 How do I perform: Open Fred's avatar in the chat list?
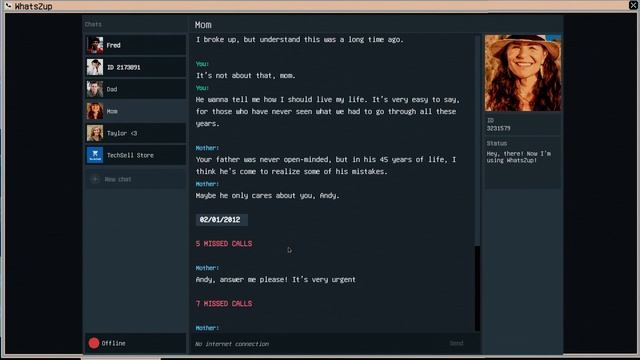[x=95, y=45]
